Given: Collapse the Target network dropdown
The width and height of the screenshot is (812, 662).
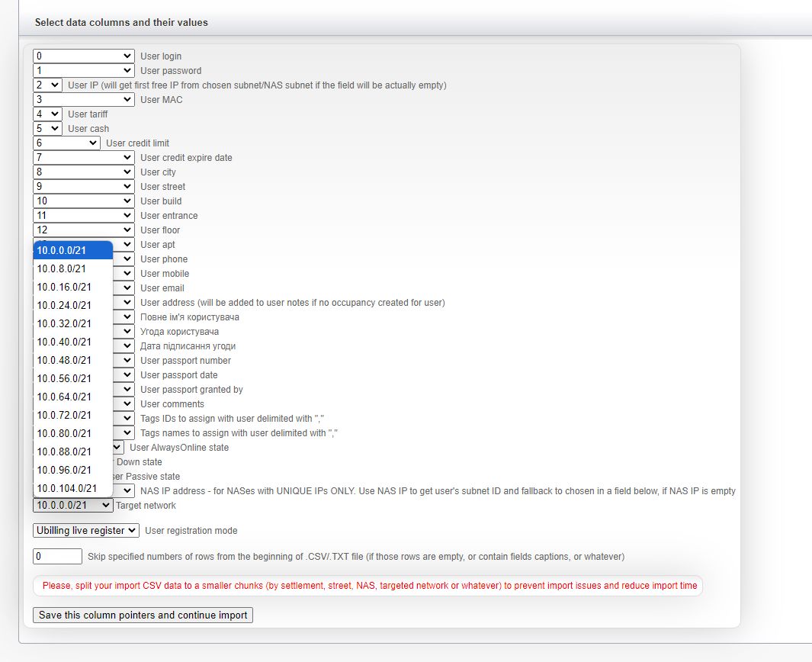Looking at the screenshot, I should pos(72,505).
